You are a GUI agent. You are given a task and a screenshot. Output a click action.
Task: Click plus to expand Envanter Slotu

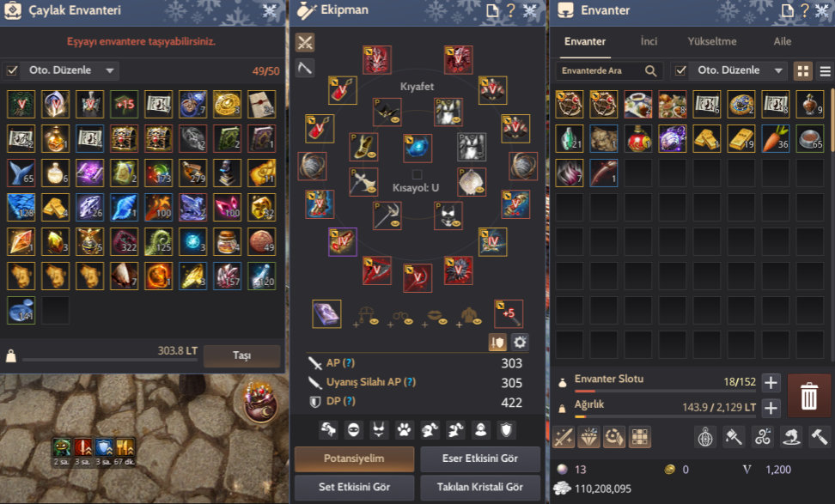point(771,382)
